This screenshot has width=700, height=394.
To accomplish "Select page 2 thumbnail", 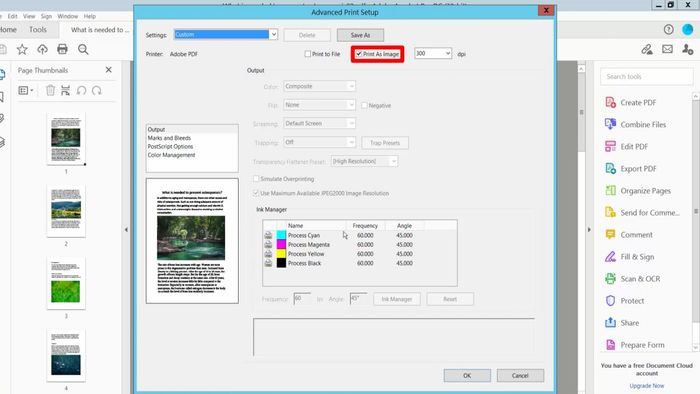I will [66, 210].
